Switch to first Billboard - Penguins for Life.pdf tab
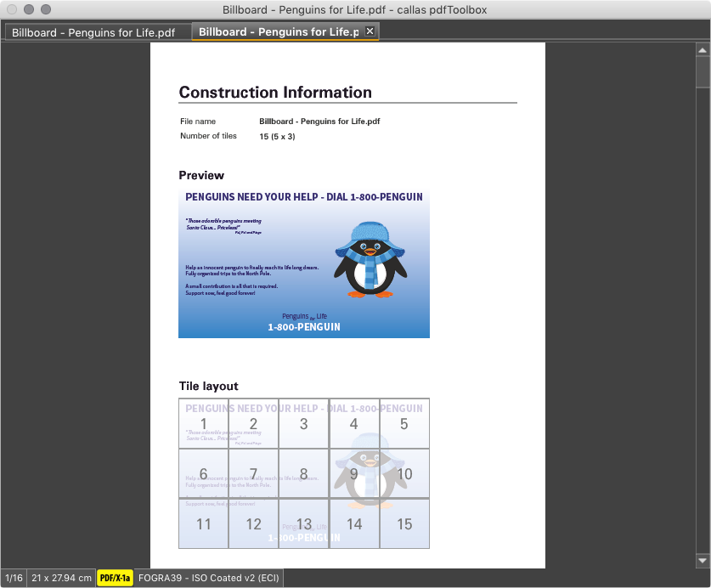 point(97,32)
